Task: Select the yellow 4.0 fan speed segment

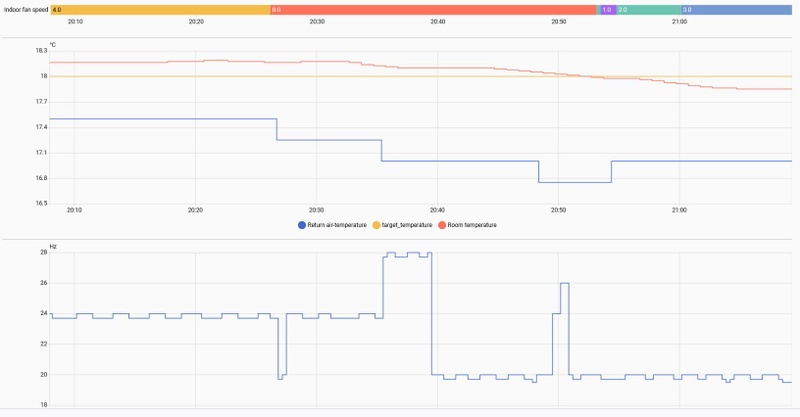Action: 160,10
